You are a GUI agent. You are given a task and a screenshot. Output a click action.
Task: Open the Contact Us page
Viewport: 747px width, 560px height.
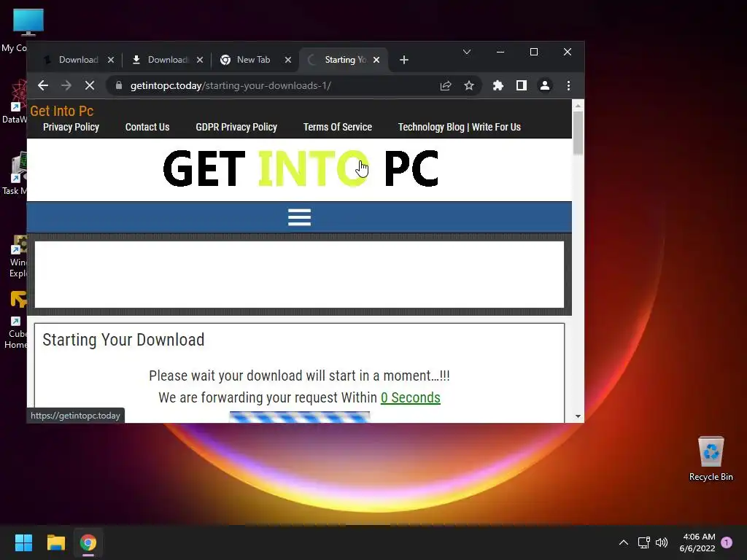point(147,127)
